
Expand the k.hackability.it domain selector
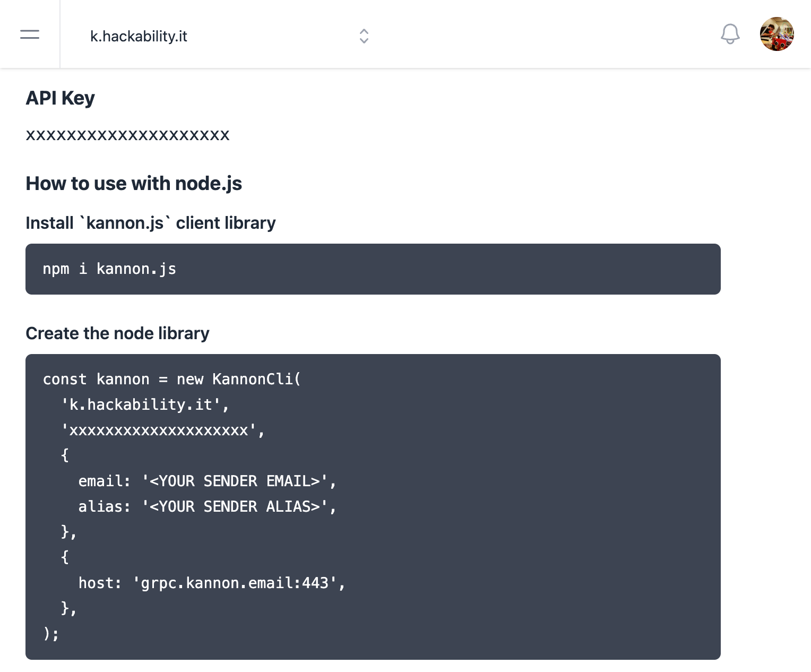(x=229, y=36)
